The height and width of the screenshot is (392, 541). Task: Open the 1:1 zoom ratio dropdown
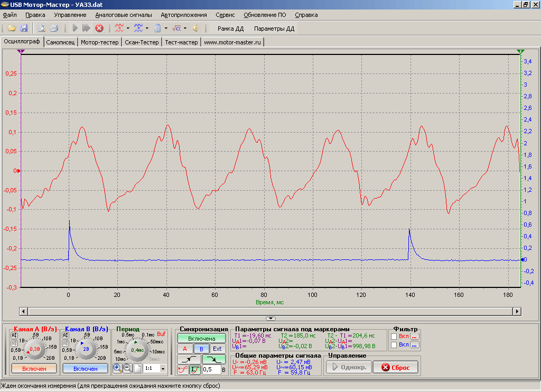click(163, 369)
